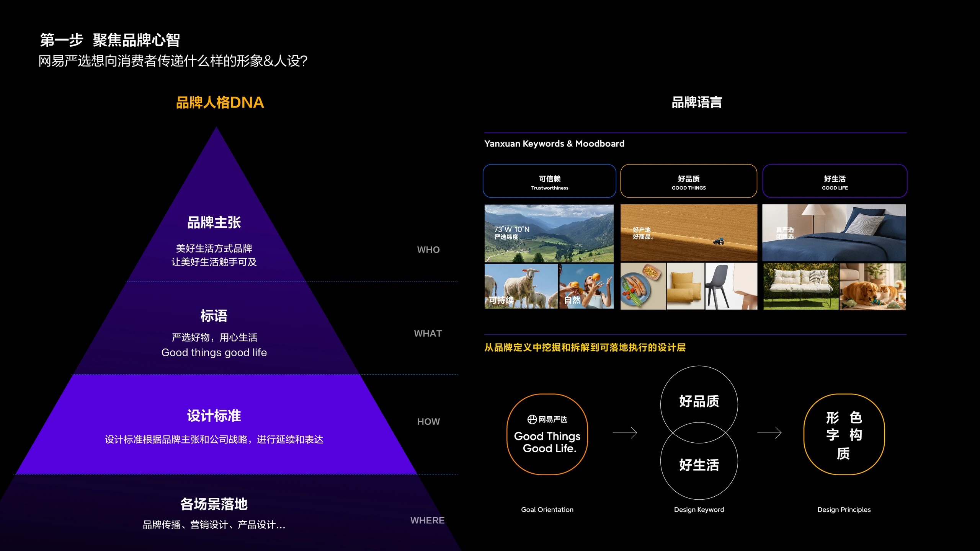The image size is (980, 551).
Task: Click the 第一步 聚焦品牌心智 slide title
Action: coord(110,40)
